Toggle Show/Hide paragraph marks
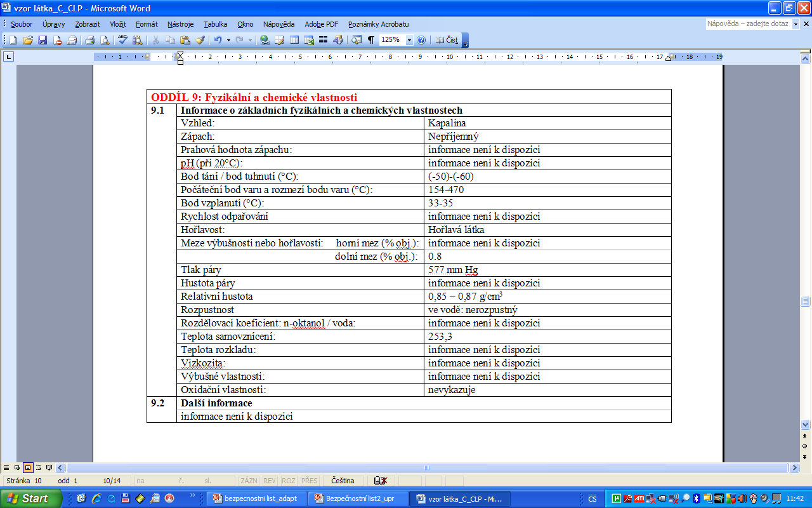Image resolution: width=812 pixels, height=508 pixels. click(x=371, y=40)
